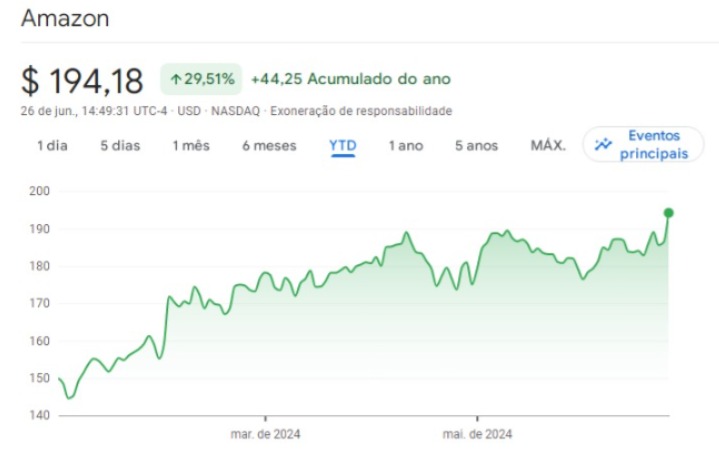This screenshot has width=719, height=456.
Task: Switch to the 5 dias range
Action: [120, 146]
